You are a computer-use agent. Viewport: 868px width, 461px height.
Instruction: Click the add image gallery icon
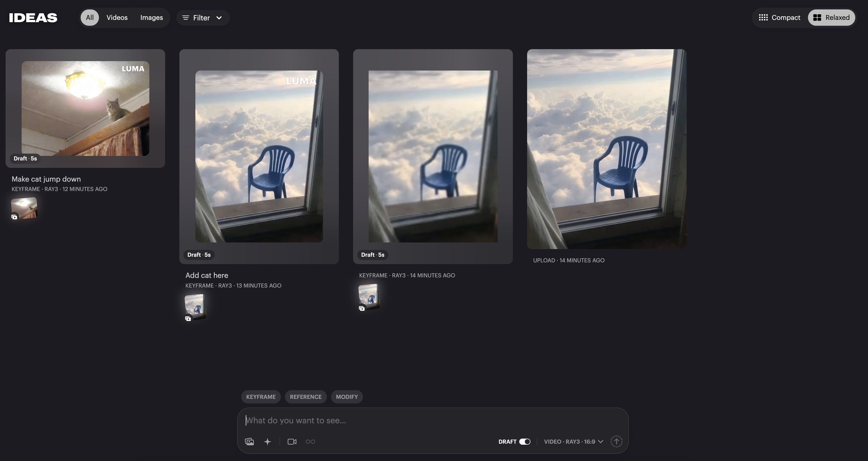coord(249,441)
